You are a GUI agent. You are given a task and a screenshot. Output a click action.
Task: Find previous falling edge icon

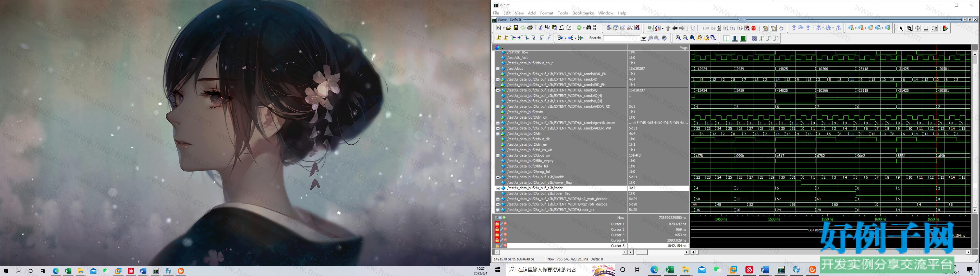527,38
